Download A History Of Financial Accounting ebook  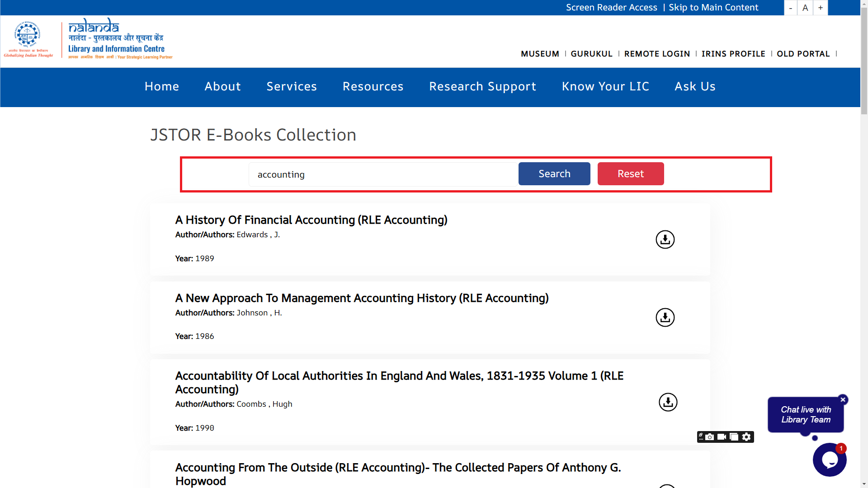pos(665,239)
